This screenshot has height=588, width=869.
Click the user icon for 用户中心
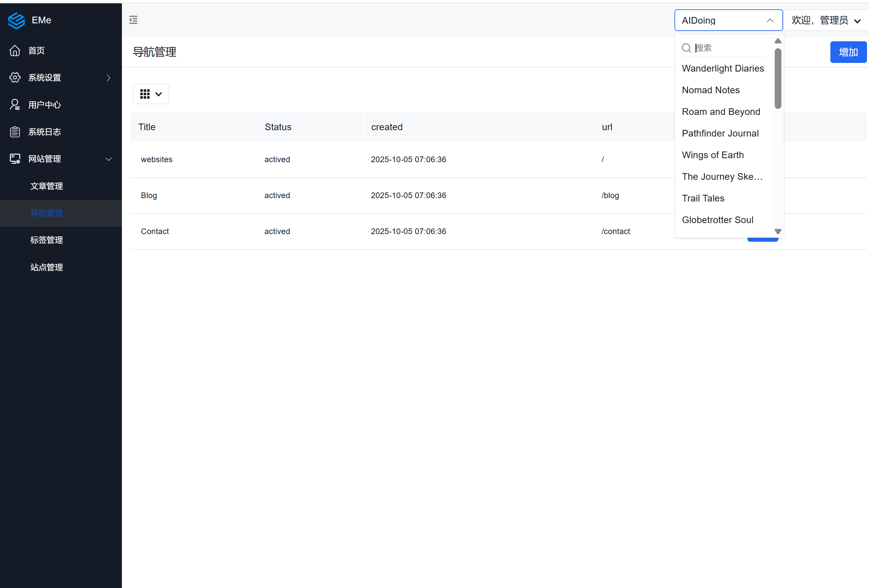pos(15,105)
